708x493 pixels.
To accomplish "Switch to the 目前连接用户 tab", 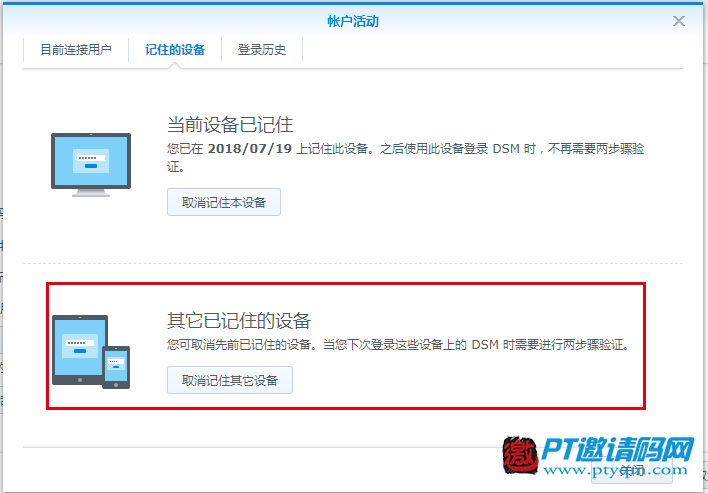I will [76, 50].
